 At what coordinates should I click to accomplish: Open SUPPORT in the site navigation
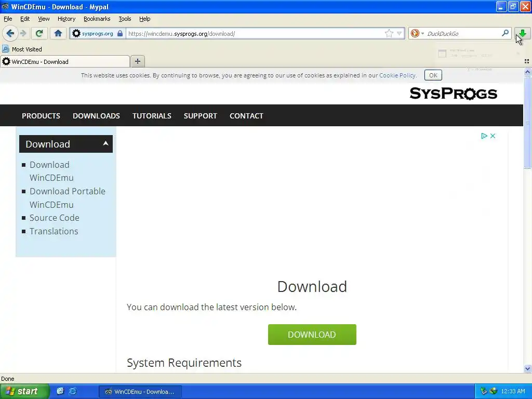tap(200, 116)
